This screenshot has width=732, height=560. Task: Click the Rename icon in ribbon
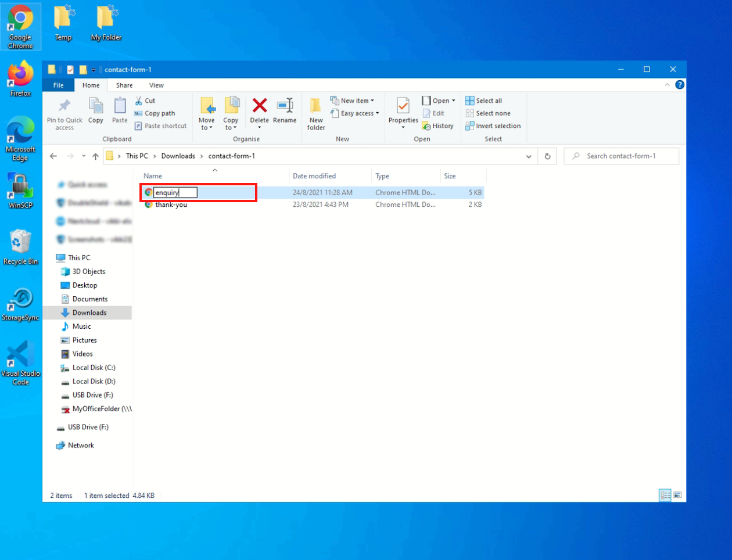pos(285,106)
